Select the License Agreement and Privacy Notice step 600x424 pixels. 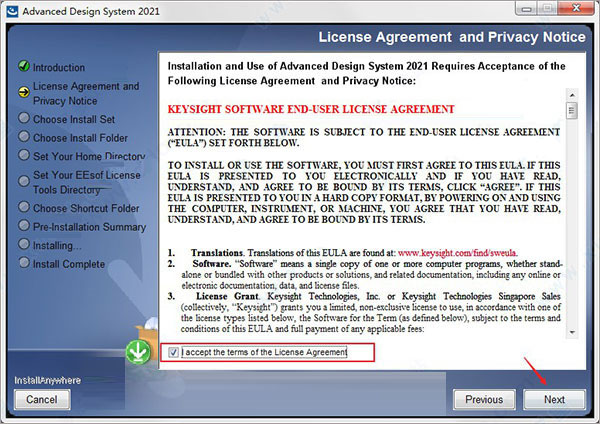pos(86,93)
